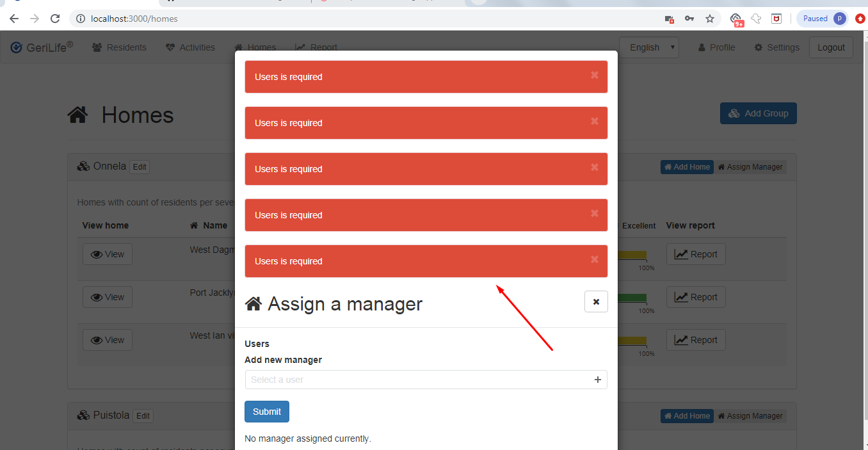Submit the assign manager form
Screen dimensions: 868x450
(x=267, y=412)
